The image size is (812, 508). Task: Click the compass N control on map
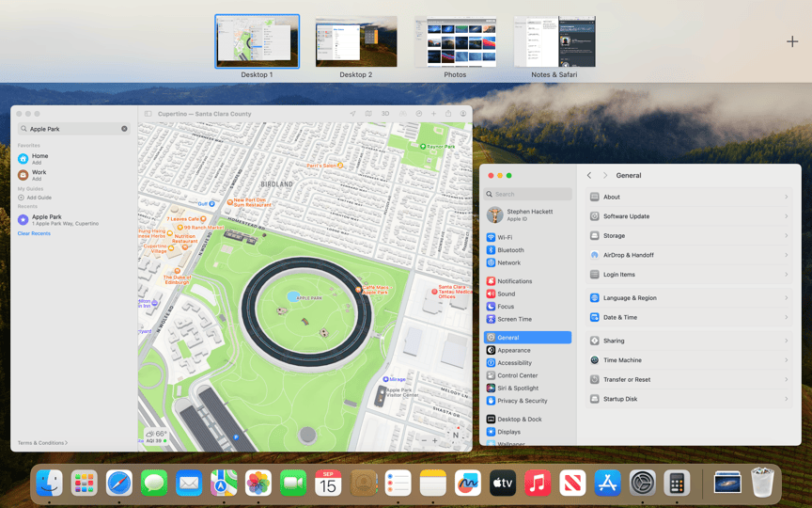tap(456, 435)
